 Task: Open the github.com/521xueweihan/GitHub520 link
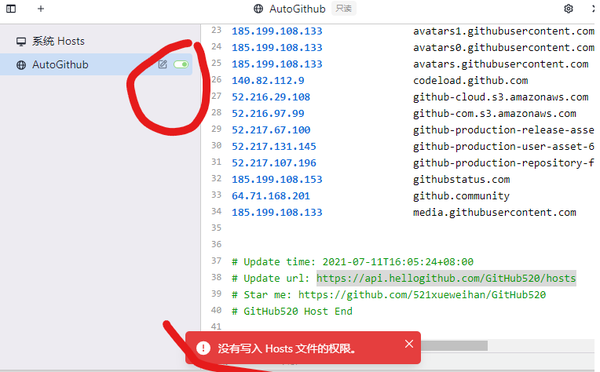tap(422, 295)
